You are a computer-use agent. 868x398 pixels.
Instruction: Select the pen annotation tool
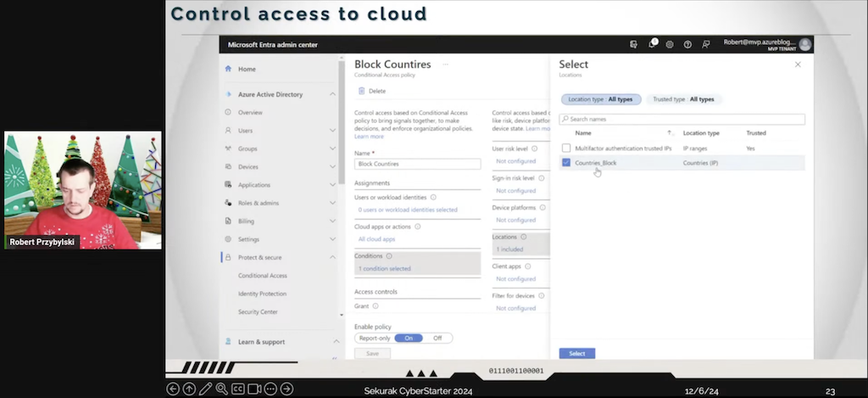[x=205, y=389]
